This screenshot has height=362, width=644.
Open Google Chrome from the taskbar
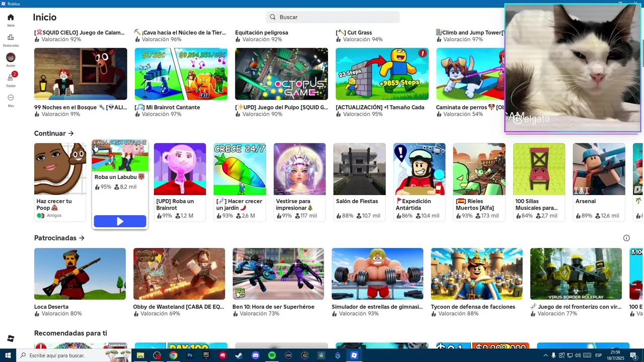[x=173, y=355]
